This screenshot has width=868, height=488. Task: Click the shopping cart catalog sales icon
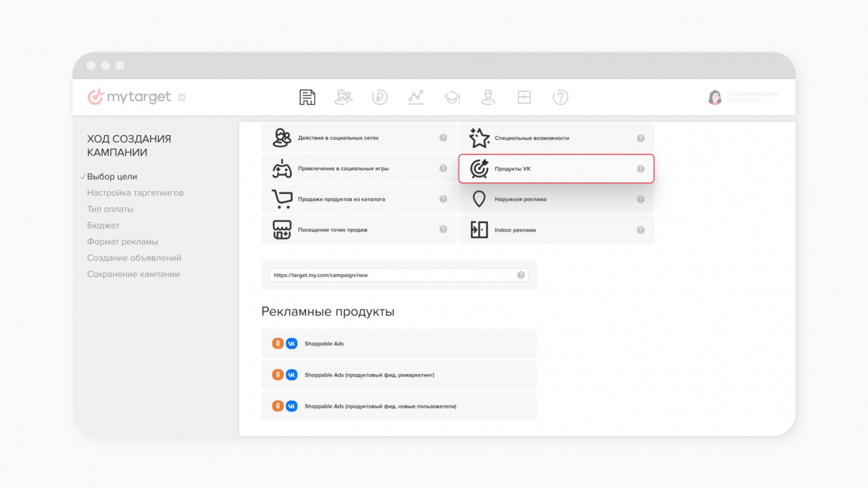[282, 199]
